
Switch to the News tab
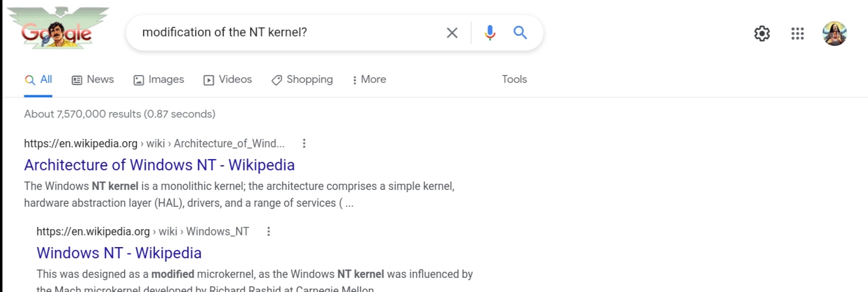[x=93, y=80]
